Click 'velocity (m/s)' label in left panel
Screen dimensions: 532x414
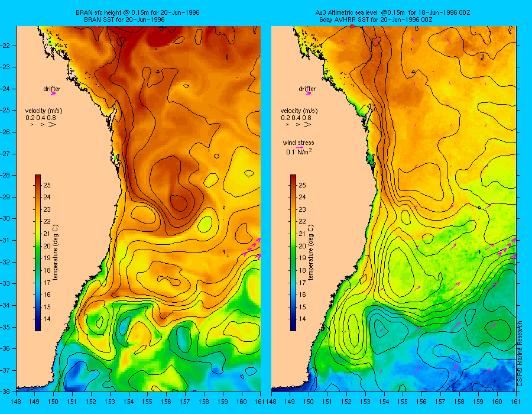[44, 111]
